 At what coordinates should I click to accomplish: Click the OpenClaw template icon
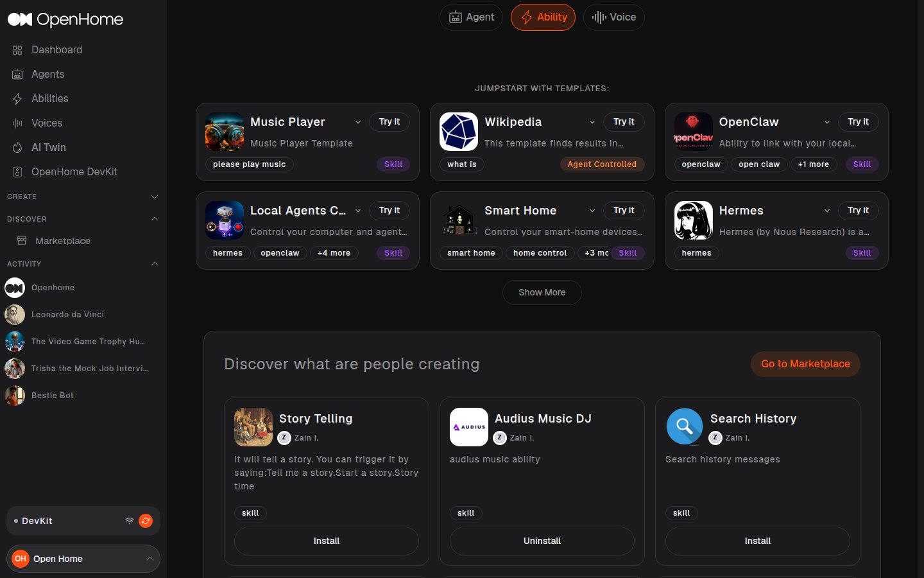pos(694,132)
